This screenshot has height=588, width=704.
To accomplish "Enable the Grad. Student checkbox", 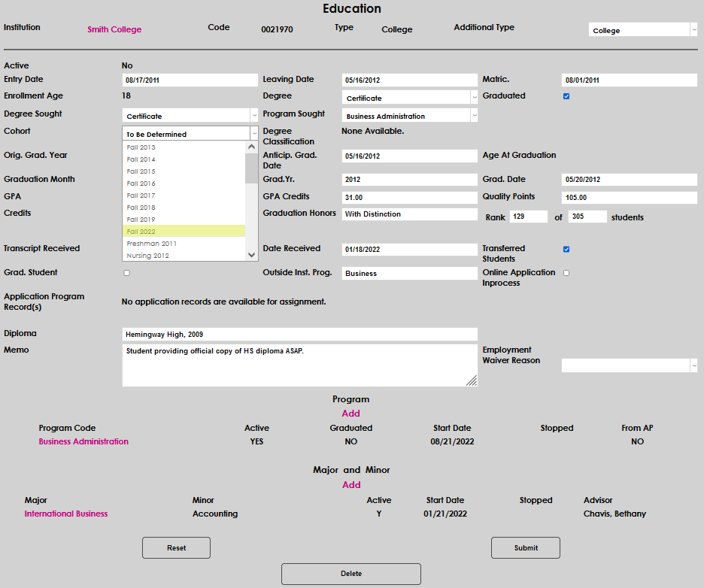I will point(126,273).
